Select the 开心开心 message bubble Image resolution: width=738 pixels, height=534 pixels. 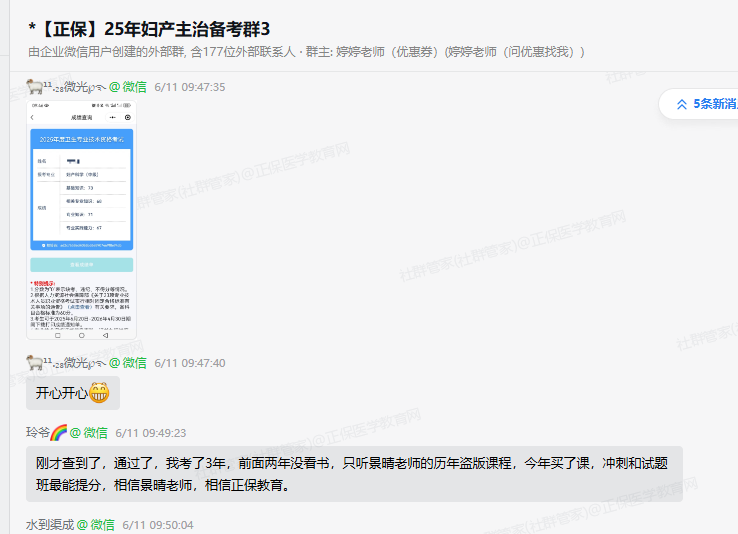73,393
